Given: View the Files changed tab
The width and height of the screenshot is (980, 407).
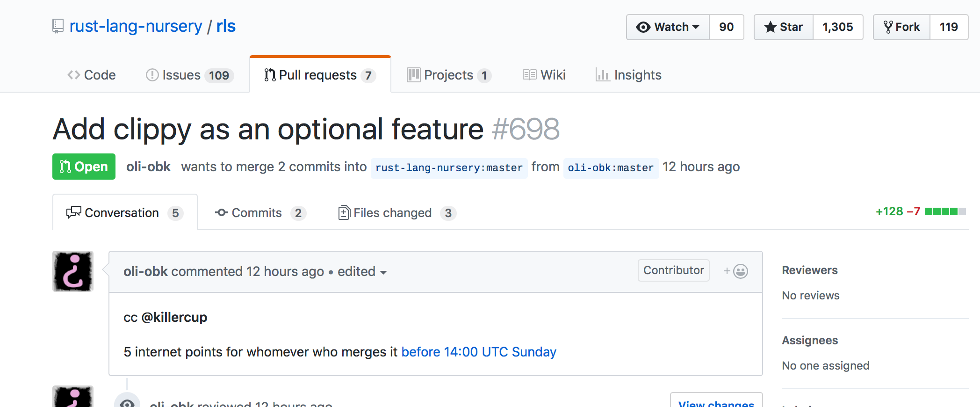Looking at the screenshot, I should point(396,213).
